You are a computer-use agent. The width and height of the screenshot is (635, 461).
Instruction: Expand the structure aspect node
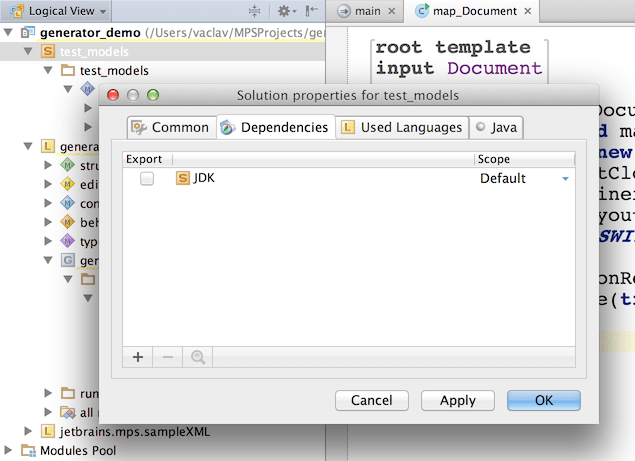tap(48, 165)
